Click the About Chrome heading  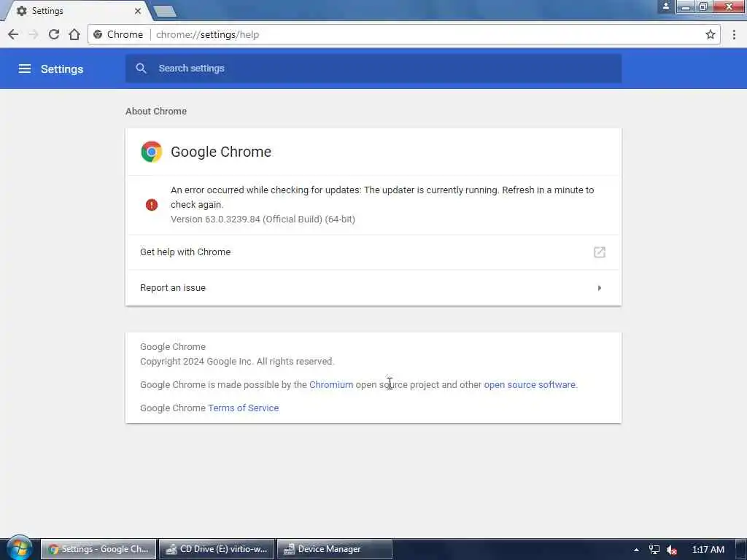pyautogui.click(x=156, y=111)
